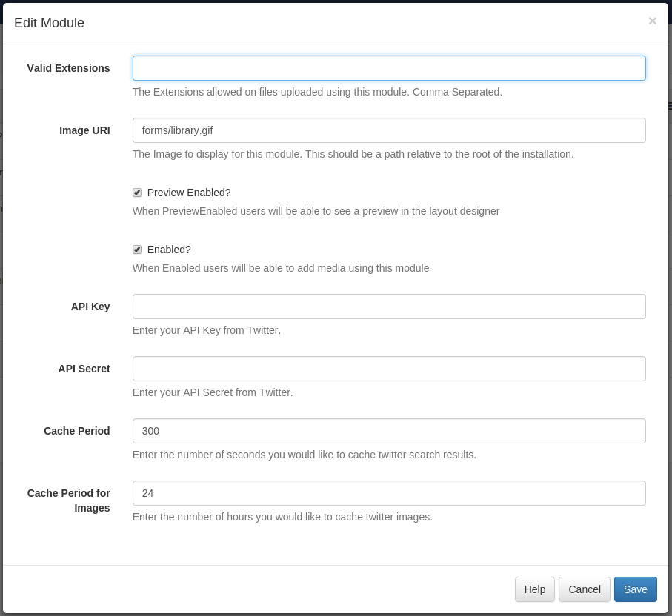
Task: Open Help for this module form
Action: click(x=534, y=589)
